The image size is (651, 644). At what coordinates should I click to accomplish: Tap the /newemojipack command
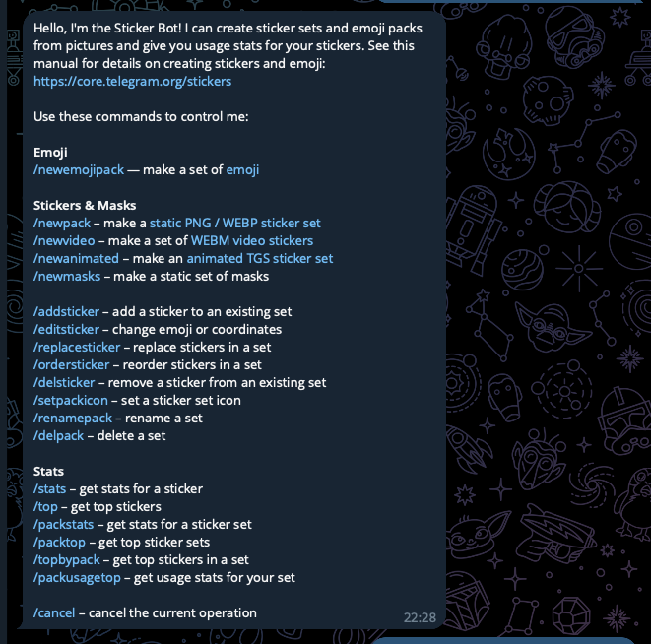[x=79, y=170]
